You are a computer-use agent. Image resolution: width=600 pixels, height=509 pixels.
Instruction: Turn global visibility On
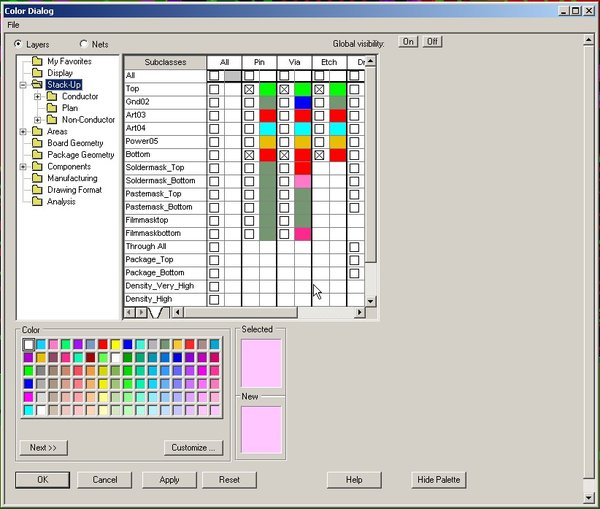coord(408,42)
